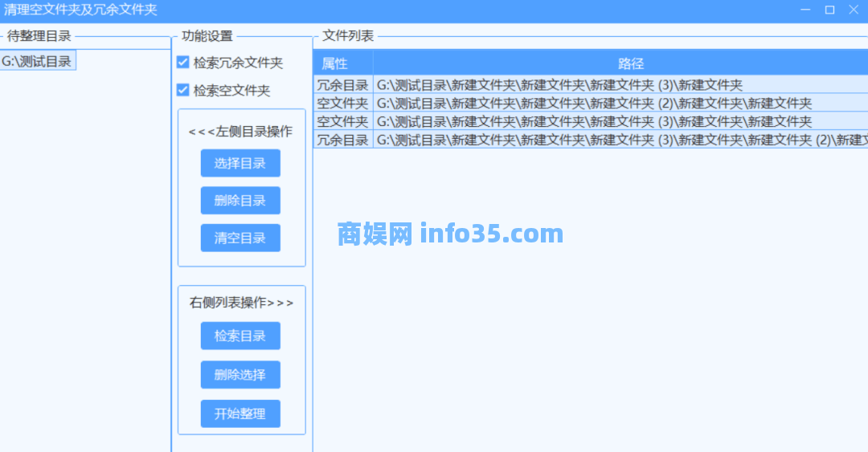Viewport: 868px width, 452px height.
Task: Click the 删除选择 button
Action: click(x=240, y=374)
